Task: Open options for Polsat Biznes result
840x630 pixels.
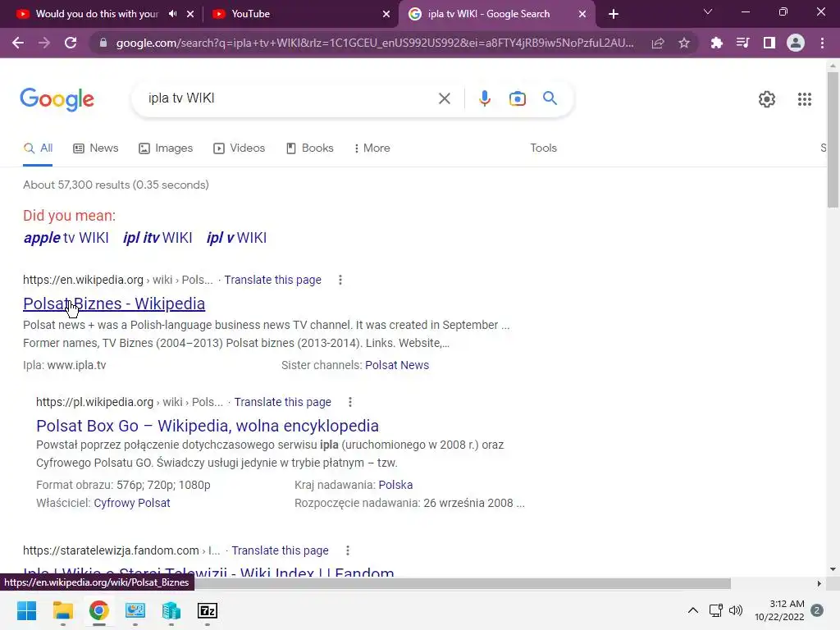Action: 340,280
